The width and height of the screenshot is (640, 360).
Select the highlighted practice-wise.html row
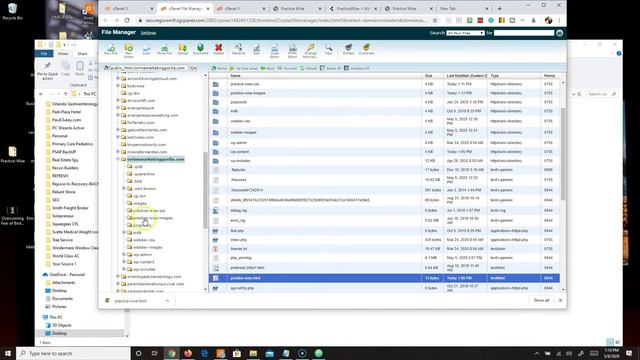[x=384, y=278]
